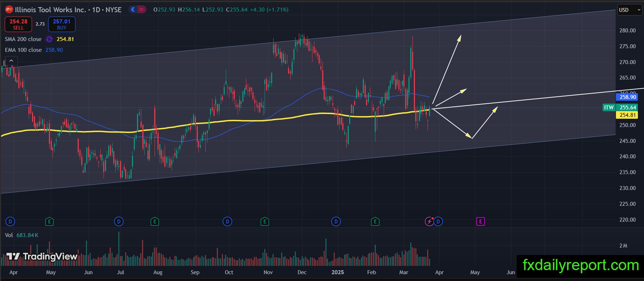
Task: Click the 235.00 price axis label
Action: tap(627, 172)
